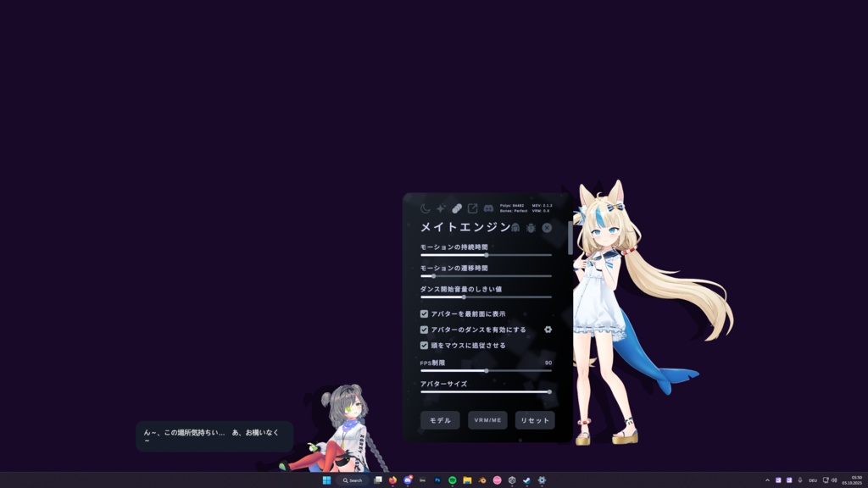
Task: Open the Discord icon in the panel header
Action: [x=489, y=208]
